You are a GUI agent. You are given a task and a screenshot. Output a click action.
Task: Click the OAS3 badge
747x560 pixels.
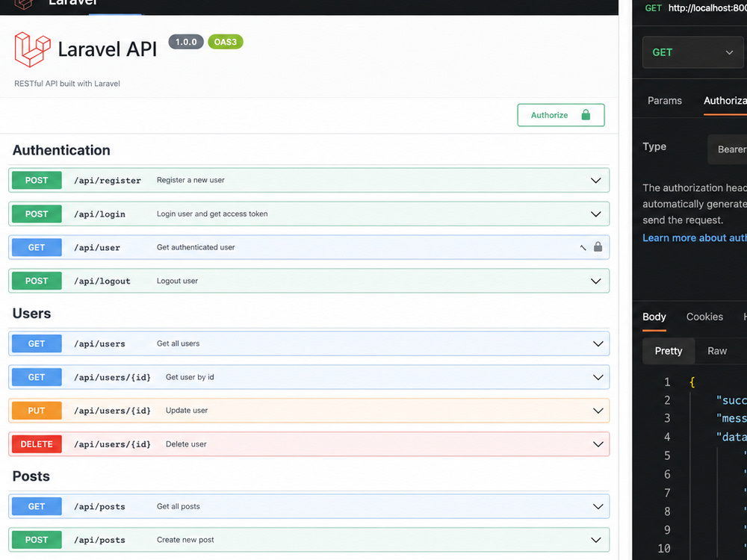tap(226, 42)
